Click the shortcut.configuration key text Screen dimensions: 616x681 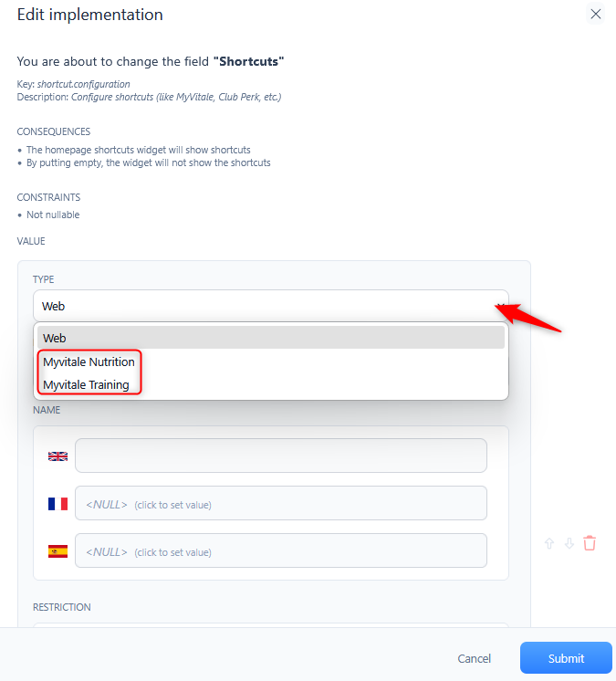tap(83, 84)
